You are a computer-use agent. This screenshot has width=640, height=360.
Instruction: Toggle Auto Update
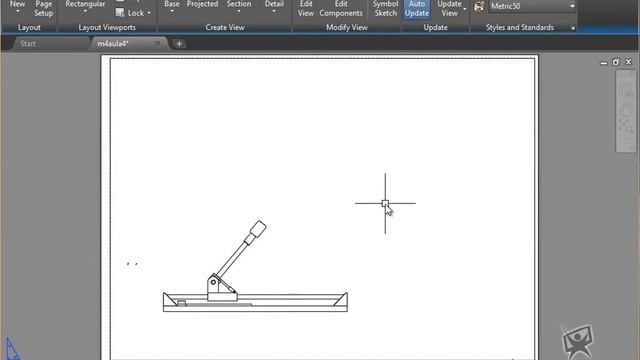(417, 9)
